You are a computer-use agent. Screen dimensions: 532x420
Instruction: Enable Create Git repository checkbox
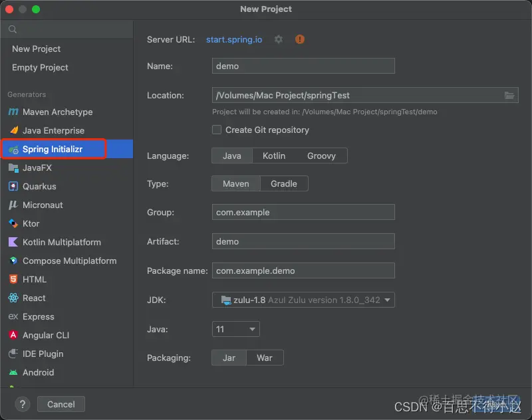[x=217, y=130]
